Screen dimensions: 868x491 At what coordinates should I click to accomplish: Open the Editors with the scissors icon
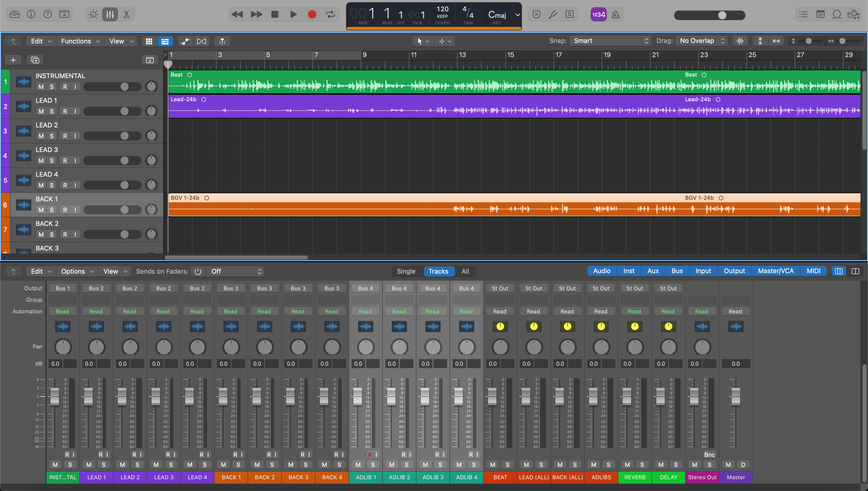(x=126, y=14)
